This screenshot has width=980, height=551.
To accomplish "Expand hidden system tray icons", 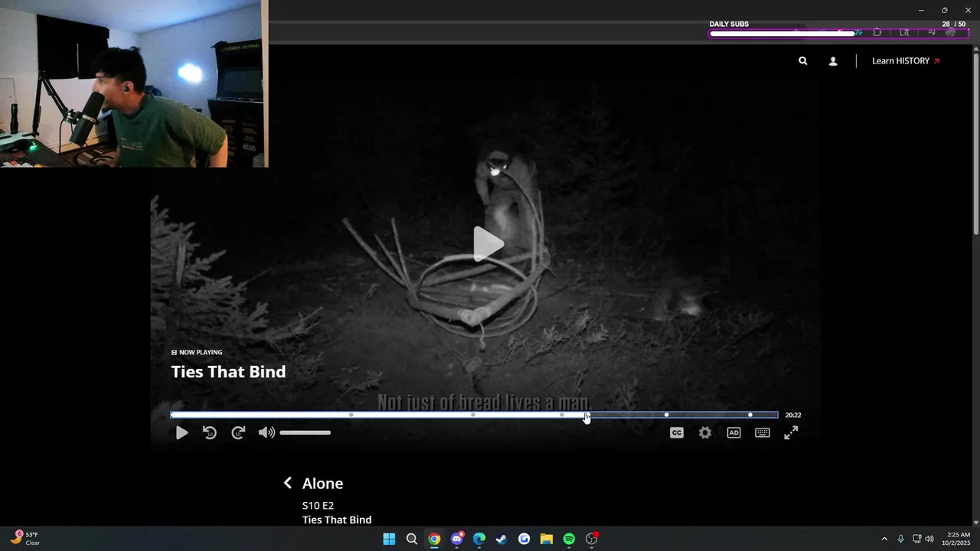I will [884, 539].
